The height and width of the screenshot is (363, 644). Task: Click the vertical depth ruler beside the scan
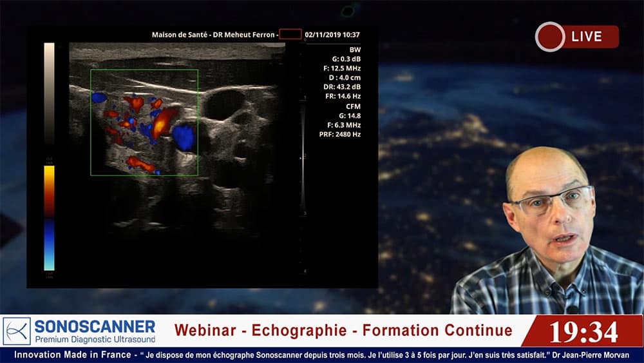point(304,156)
